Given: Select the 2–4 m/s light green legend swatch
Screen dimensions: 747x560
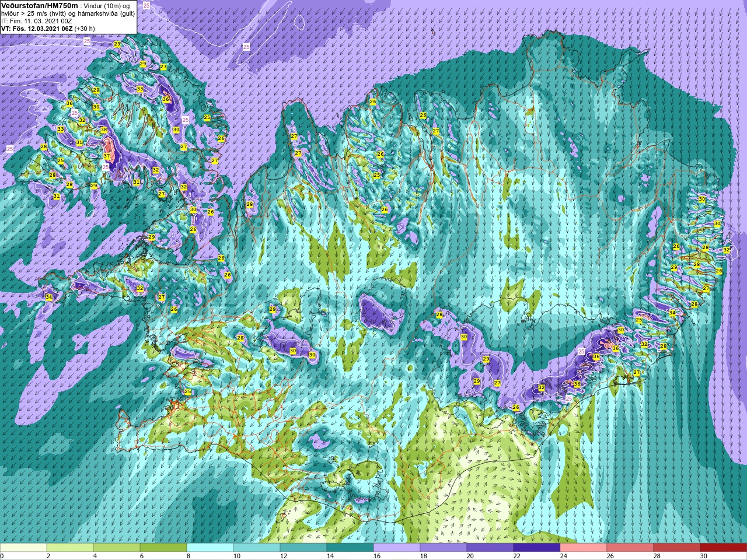Looking at the screenshot, I should tap(70, 548).
